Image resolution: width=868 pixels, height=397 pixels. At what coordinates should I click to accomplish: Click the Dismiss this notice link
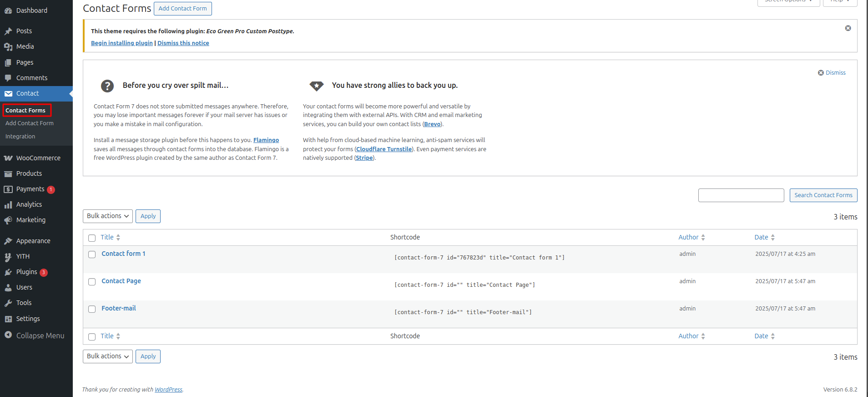point(183,43)
